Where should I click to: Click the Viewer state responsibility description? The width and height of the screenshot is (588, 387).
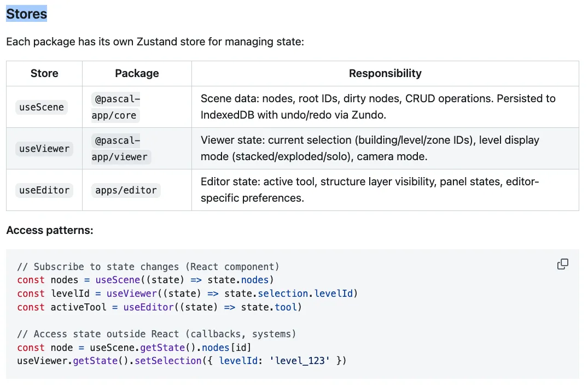[x=370, y=148]
